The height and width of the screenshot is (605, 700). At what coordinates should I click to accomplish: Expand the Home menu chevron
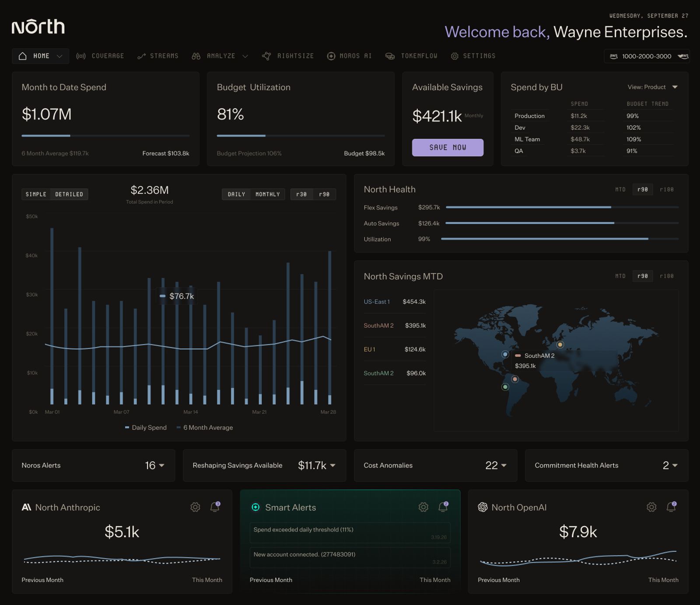click(60, 56)
